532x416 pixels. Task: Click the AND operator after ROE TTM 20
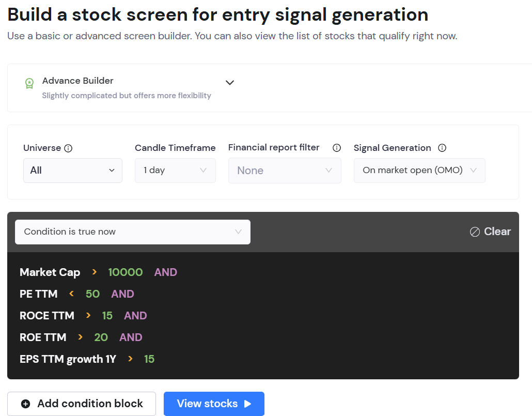tap(131, 337)
